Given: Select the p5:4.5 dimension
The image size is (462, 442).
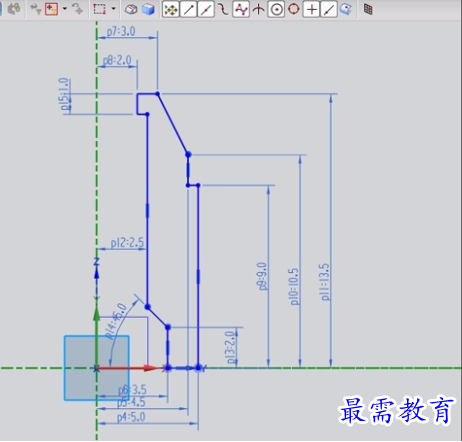Looking at the screenshot, I should (131, 403).
